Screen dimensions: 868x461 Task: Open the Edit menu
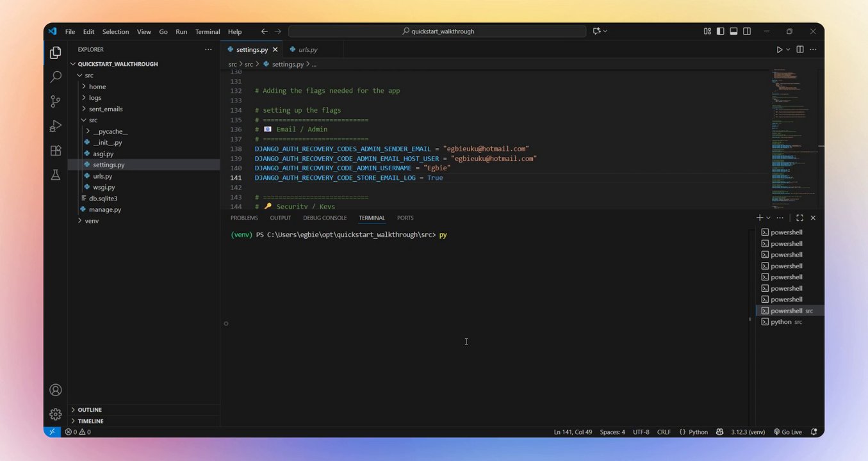tap(88, 31)
